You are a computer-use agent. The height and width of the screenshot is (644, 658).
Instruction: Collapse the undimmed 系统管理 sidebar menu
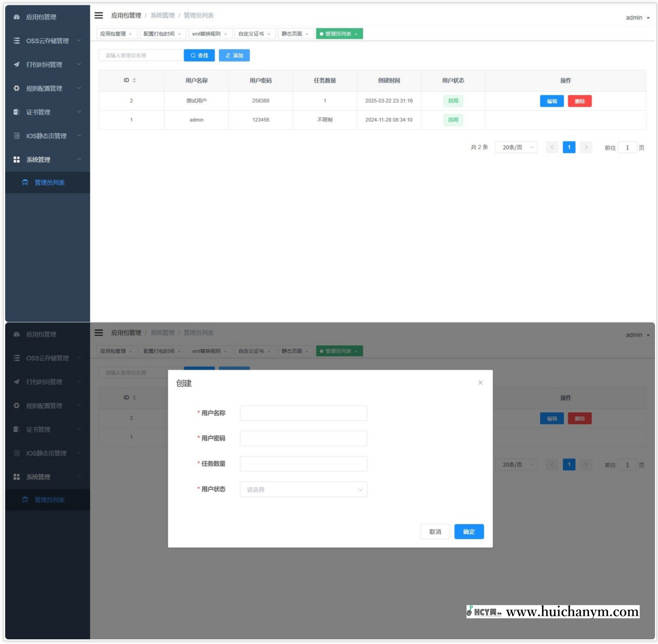[x=47, y=160]
